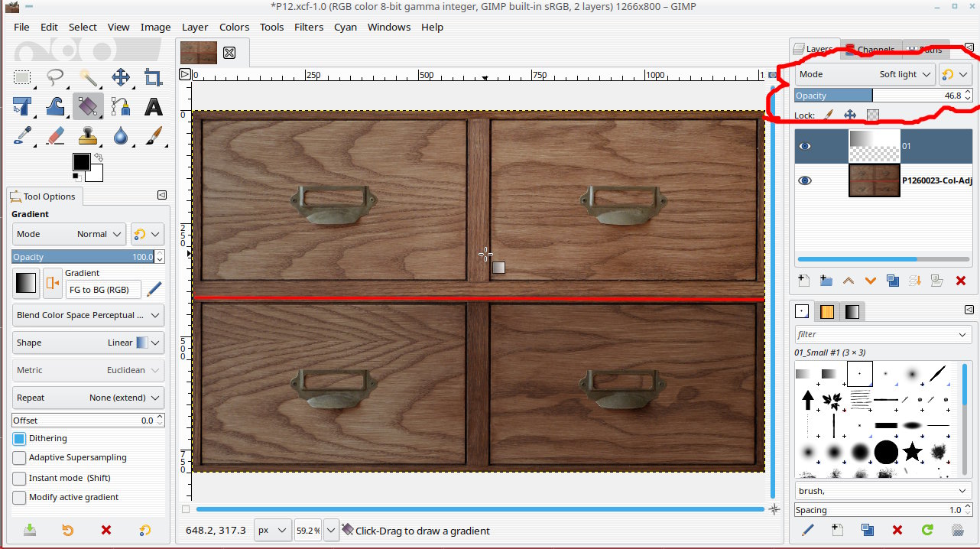Select the star brush thumbnail
Viewport: 980px width, 549px height.
click(913, 451)
